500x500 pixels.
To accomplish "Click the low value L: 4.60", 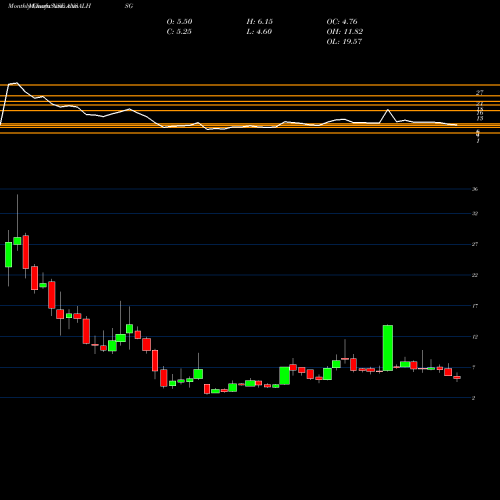I will click(x=259, y=32).
